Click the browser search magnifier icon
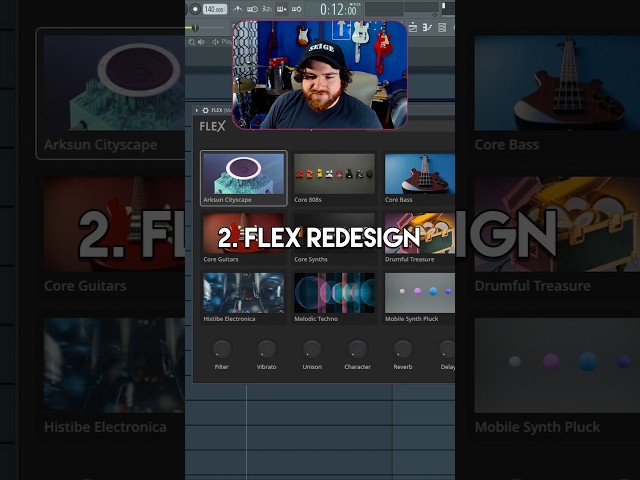This screenshot has width=640, height=480. (191, 42)
